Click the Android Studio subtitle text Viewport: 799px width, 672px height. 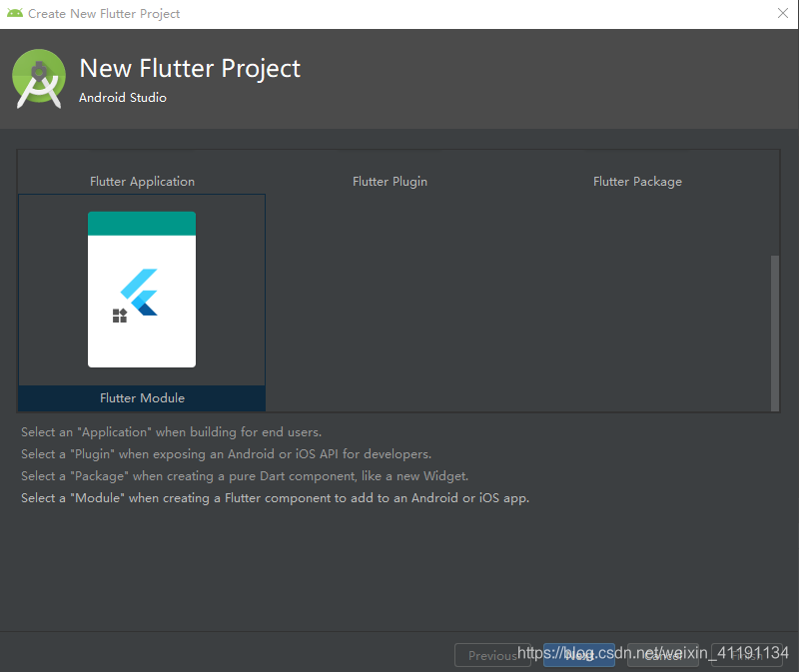123,97
